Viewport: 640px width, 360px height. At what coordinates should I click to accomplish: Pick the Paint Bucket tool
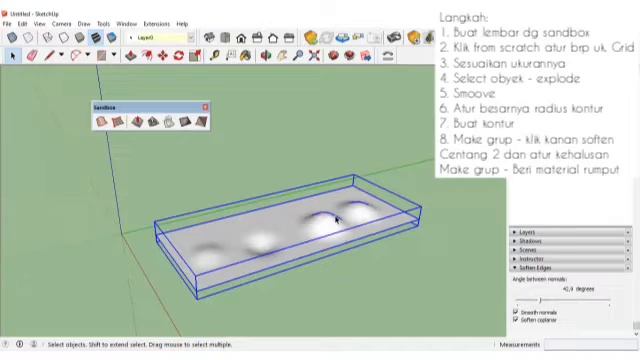click(245, 56)
